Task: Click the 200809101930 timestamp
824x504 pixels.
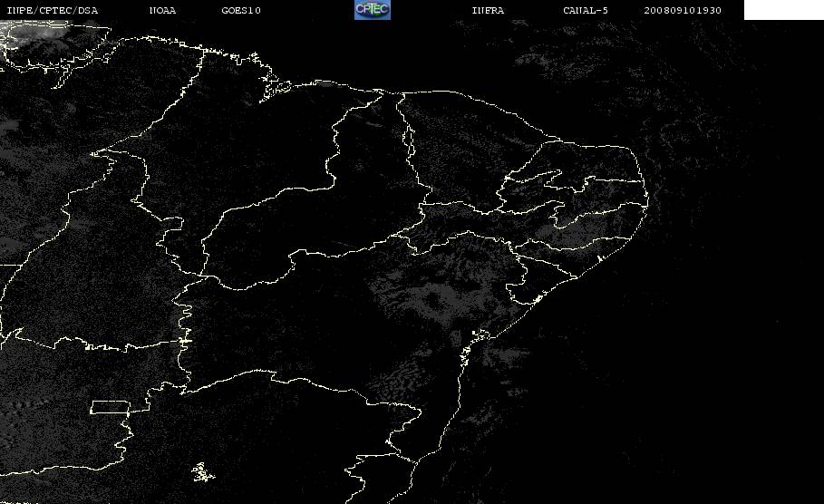Action: click(682, 11)
